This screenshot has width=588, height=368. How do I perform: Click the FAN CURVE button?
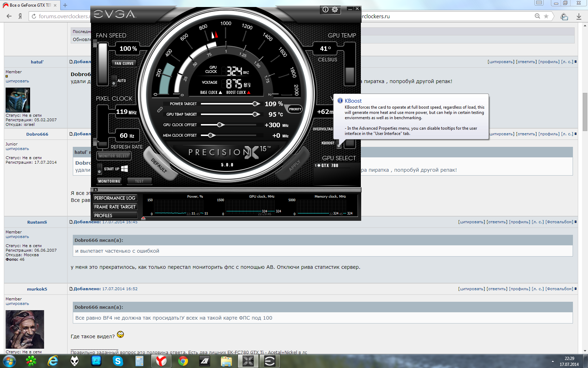coord(124,63)
